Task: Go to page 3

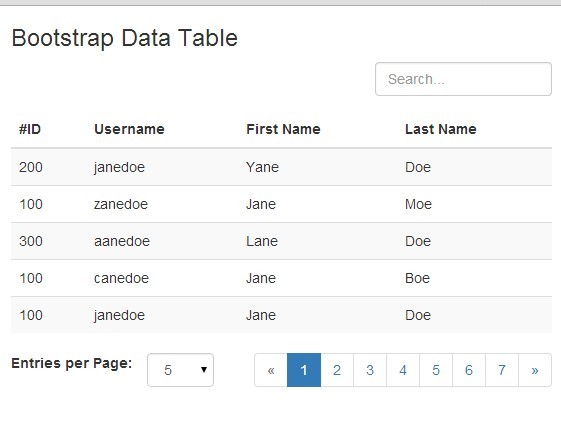Action: pyautogui.click(x=370, y=370)
